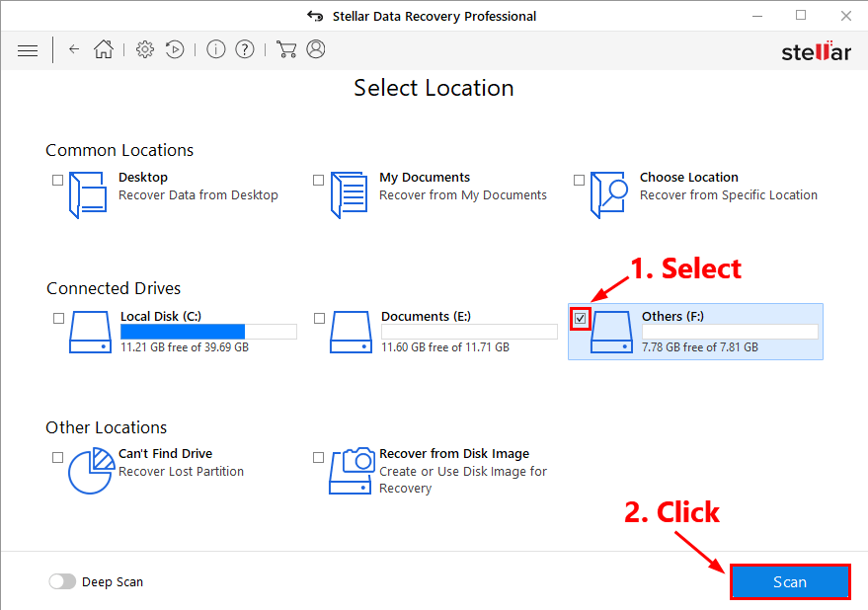Click the "Recover from Disk Image" title
The image size is (868, 610).
tap(454, 453)
